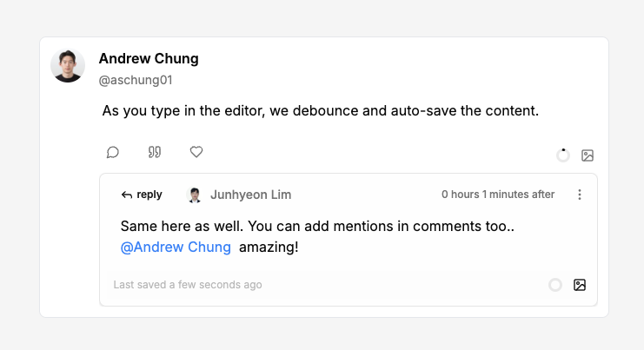Like Andrew Chung's post with the heart
Image resolution: width=644 pixels, height=350 pixels.
[x=196, y=152]
